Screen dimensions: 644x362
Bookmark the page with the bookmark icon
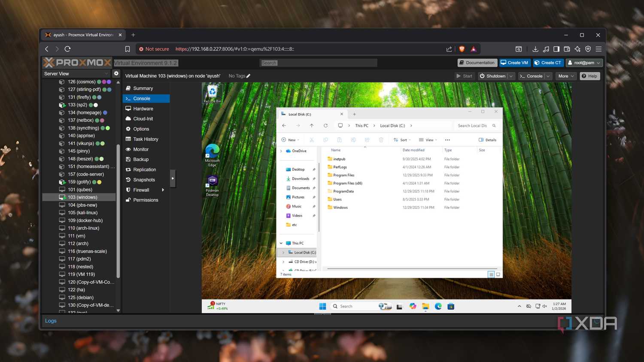128,49
